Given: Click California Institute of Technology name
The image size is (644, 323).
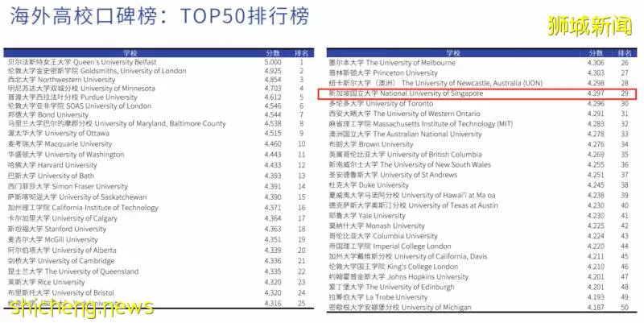Looking at the screenshot, I should coord(83,209).
